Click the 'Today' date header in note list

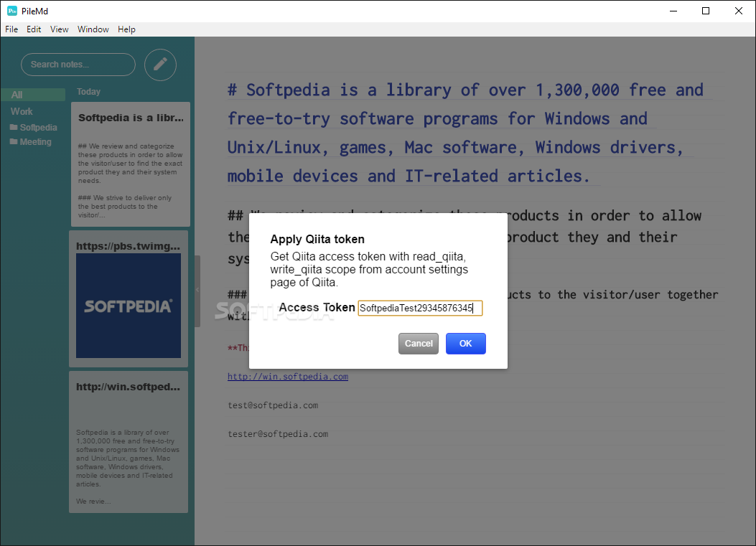[x=89, y=92]
